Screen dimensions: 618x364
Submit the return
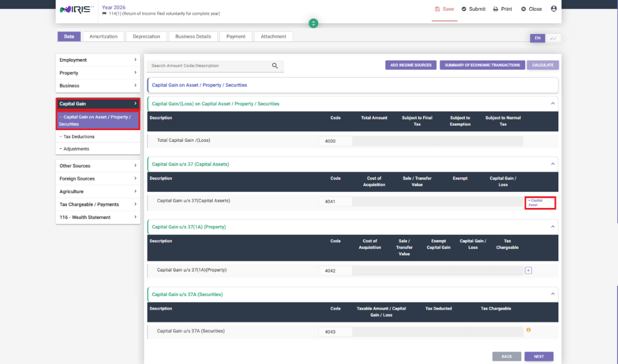[473, 9]
